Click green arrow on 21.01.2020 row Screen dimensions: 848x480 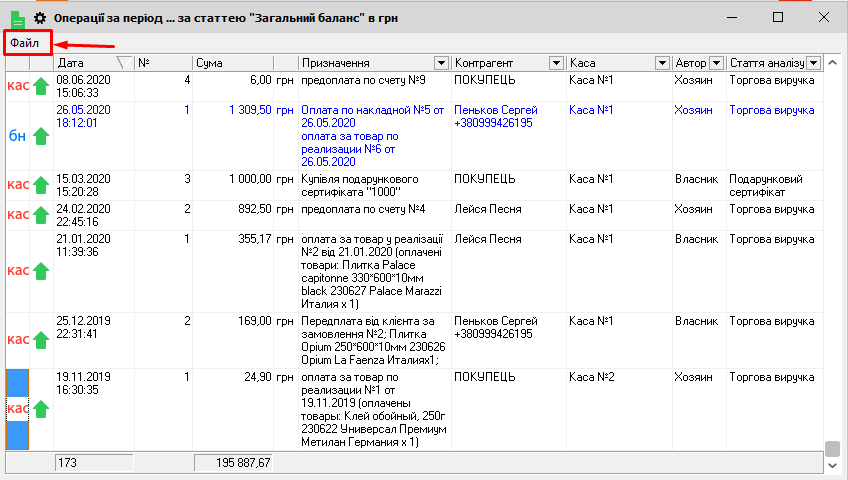pyautogui.click(x=41, y=271)
